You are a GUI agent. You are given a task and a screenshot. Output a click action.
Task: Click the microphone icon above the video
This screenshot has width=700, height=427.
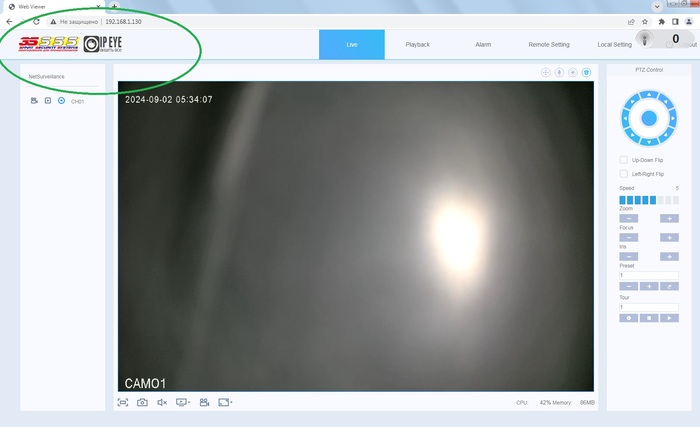coord(559,72)
